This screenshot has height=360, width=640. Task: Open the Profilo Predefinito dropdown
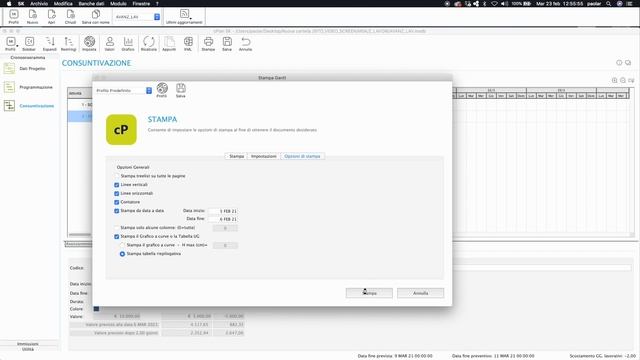point(124,91)
